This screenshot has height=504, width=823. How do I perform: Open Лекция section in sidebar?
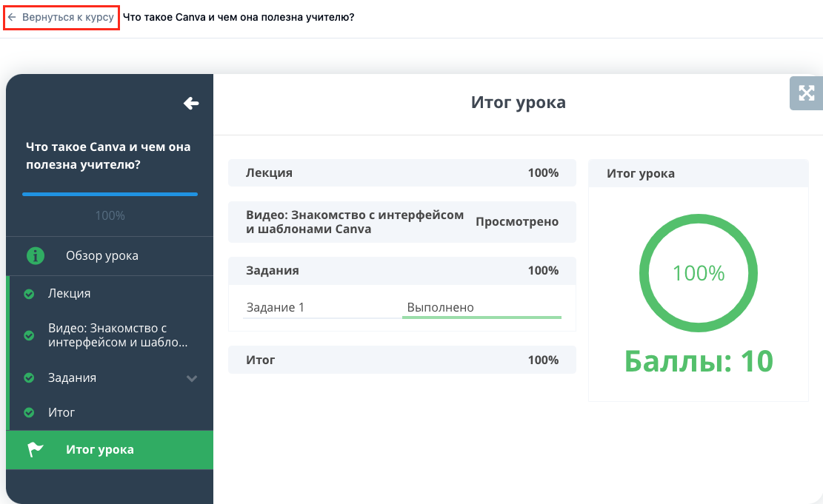coord(110,294)
